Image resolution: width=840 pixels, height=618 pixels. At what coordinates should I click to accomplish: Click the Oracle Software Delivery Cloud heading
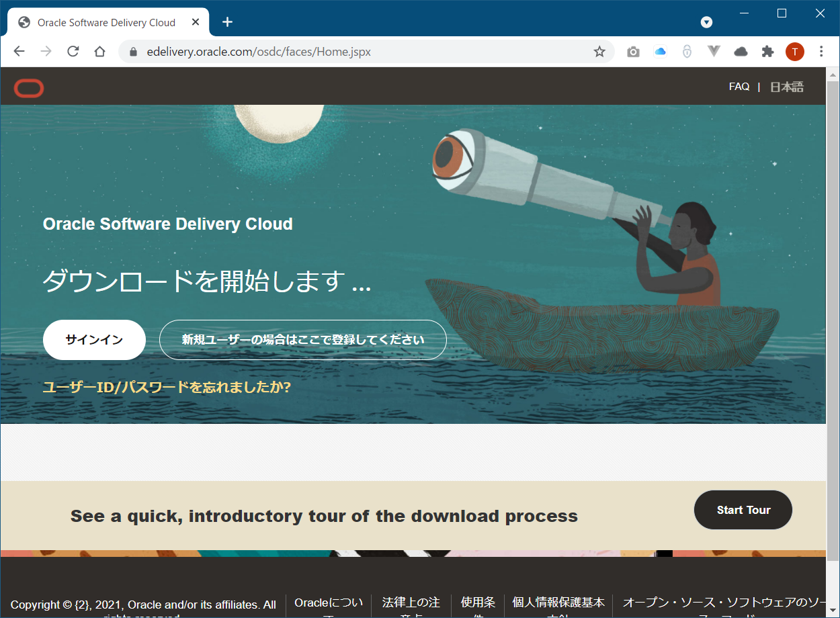click(x=168, y=224)
